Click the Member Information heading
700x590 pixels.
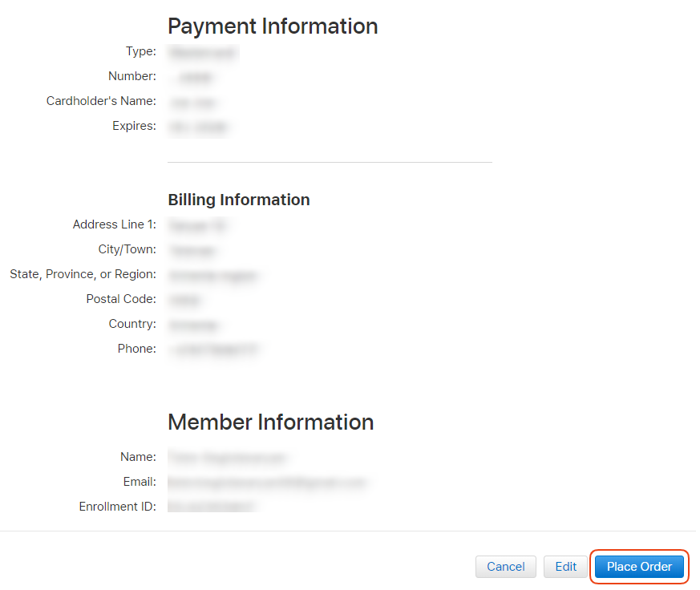(270, 422)
